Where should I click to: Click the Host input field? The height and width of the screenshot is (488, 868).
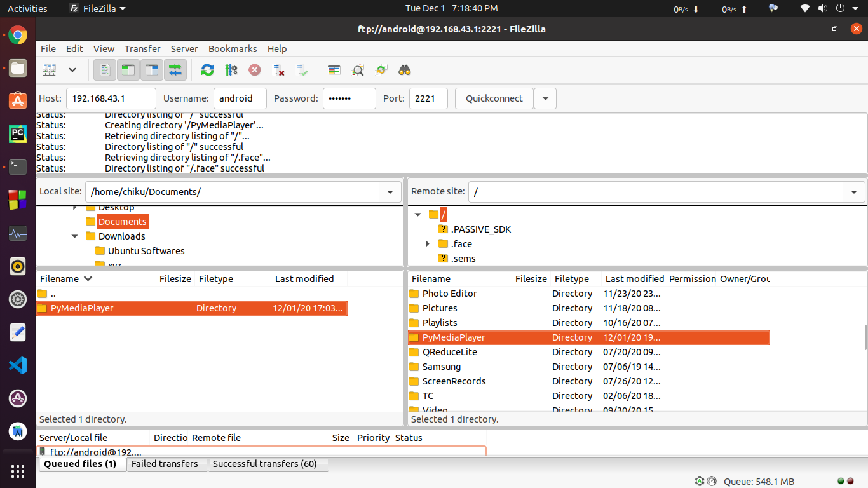point(111,98)
